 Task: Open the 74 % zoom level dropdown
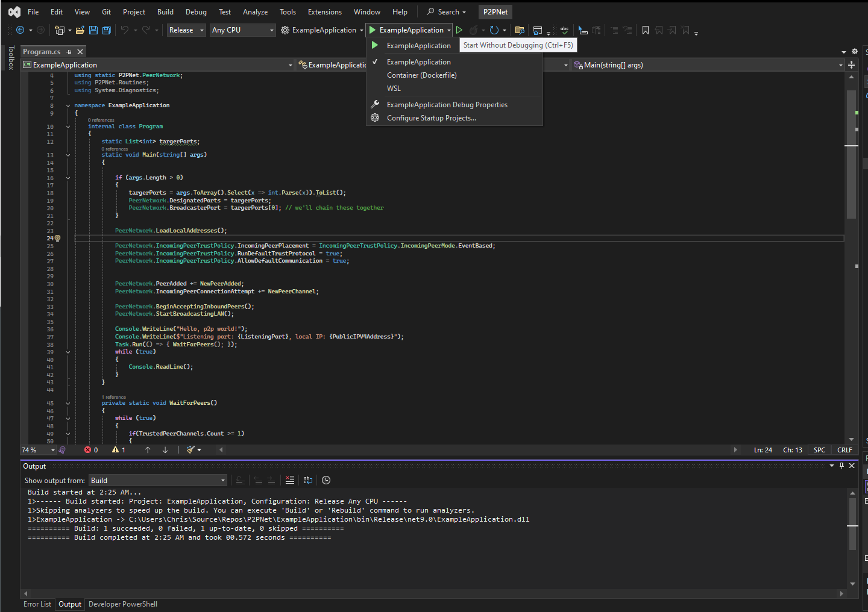[x=38, y=450]
